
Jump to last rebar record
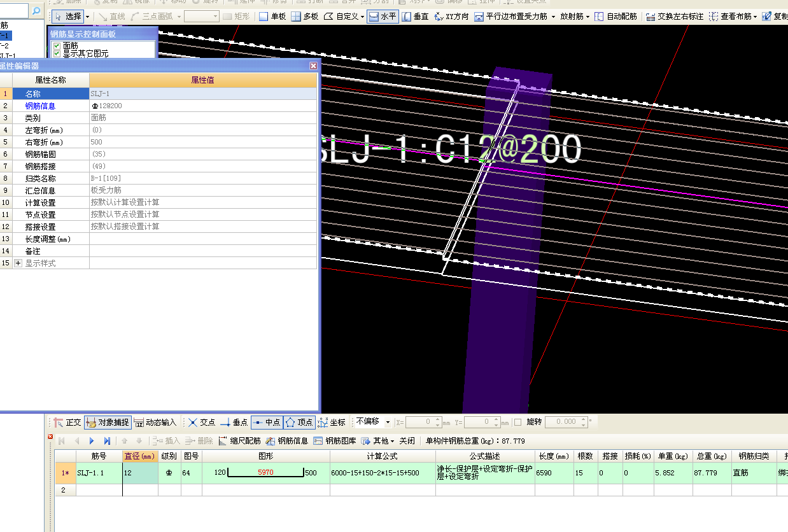pyautogui.click(x=107, y=440)
